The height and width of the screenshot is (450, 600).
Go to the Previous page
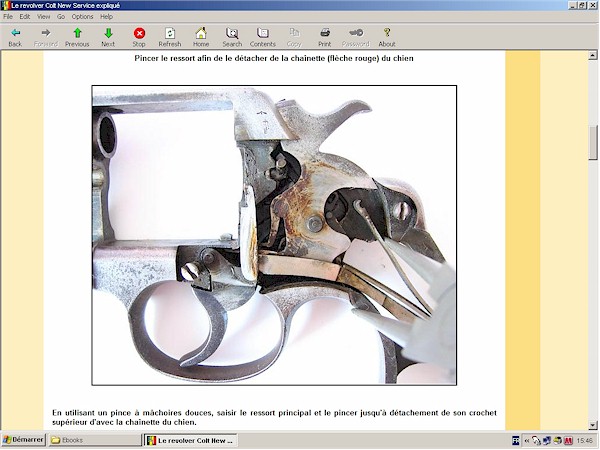click(77, 37)
